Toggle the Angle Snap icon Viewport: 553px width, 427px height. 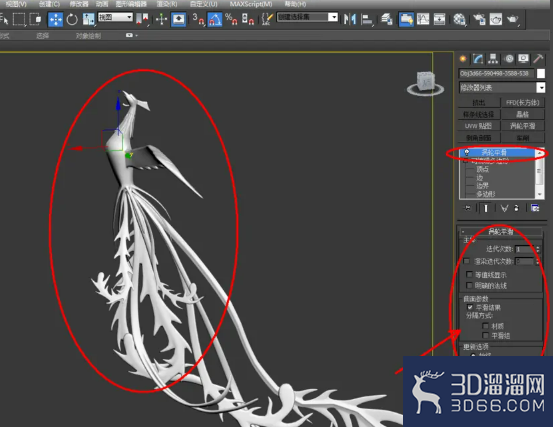(214, 19)
